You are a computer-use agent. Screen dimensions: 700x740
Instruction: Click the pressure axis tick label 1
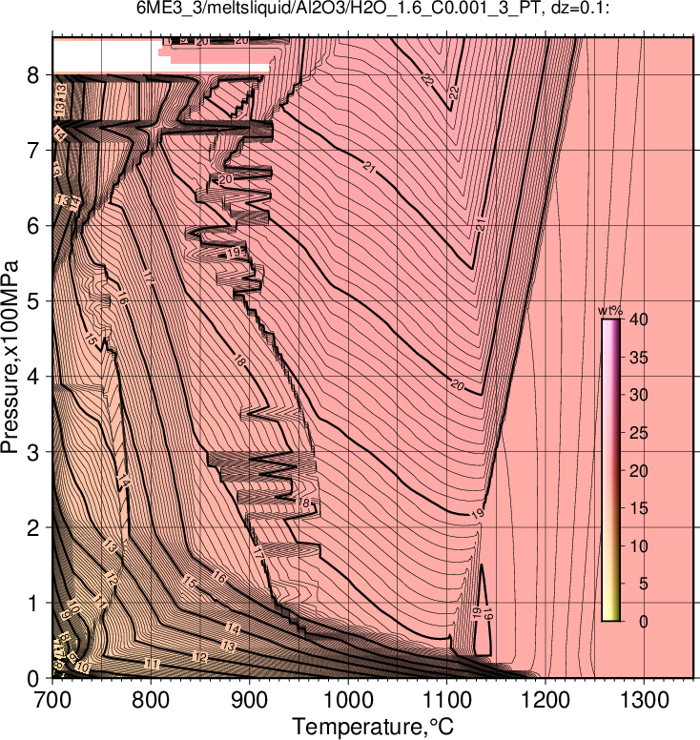pos(33,603)
